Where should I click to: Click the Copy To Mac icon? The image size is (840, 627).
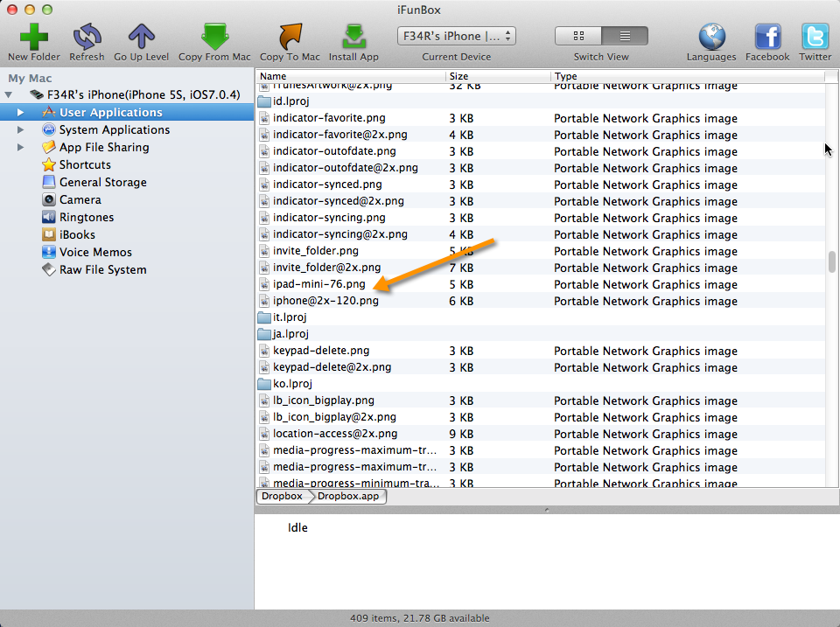pyautogui.click(x=290, y=37)
